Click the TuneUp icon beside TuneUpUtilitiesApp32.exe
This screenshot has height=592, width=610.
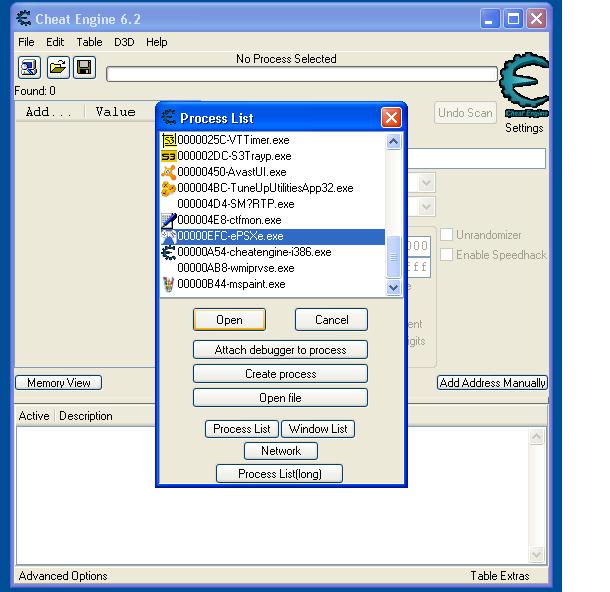tap(169, 188)
